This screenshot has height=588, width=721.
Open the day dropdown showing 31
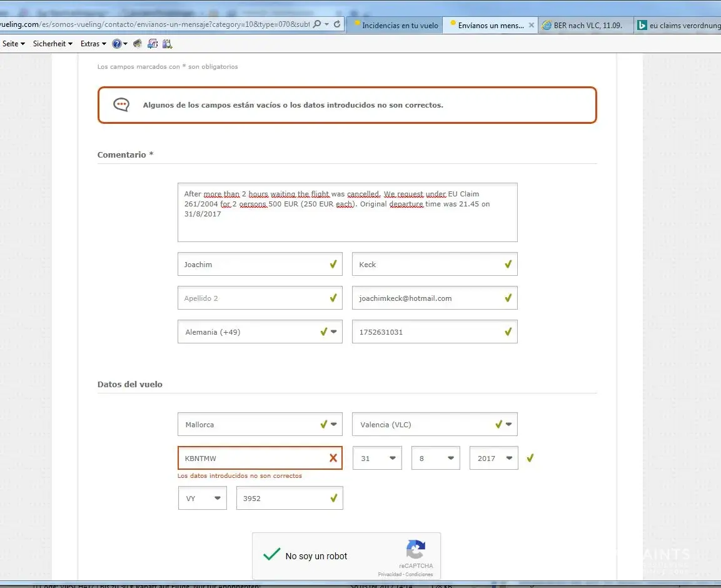tap(392, 459)
